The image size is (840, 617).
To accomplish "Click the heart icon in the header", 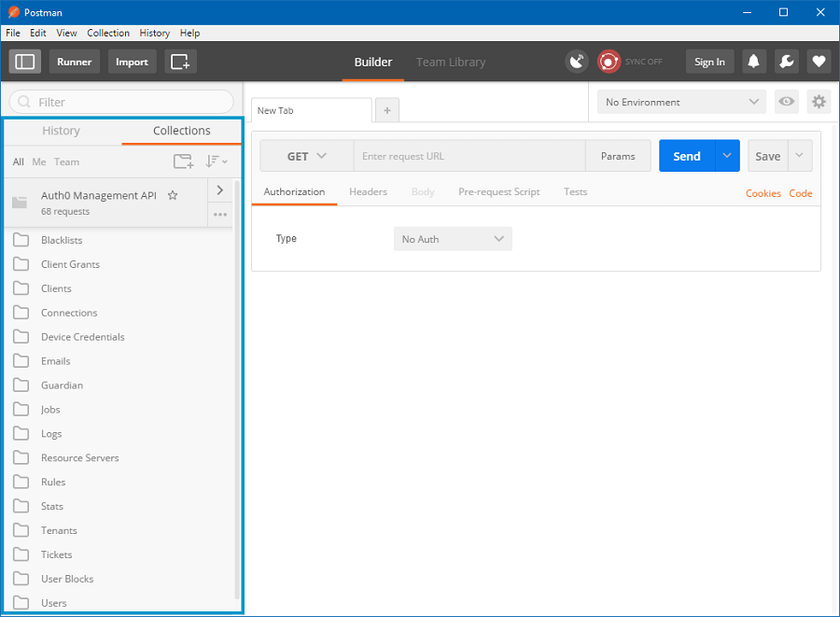I will [x=819, y=61].
